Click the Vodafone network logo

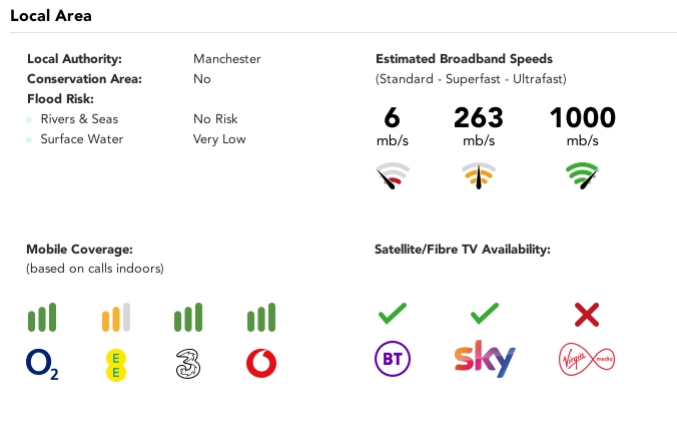click(261, 364)
